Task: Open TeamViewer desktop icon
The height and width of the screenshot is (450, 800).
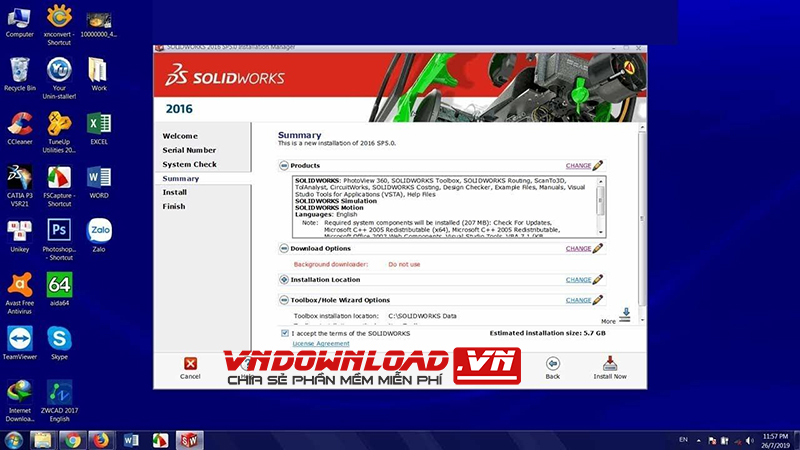Action: click(x=19, y=343)
